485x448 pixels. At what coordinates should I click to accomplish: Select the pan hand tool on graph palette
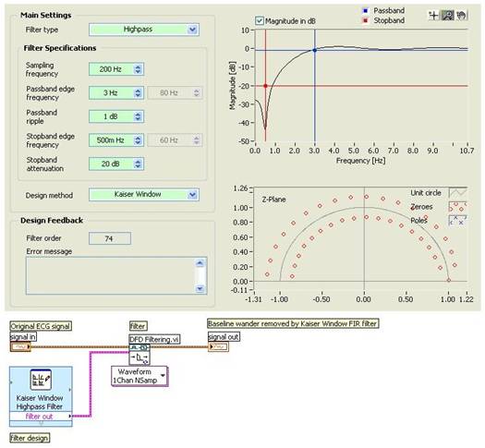(x=461, y=15)
